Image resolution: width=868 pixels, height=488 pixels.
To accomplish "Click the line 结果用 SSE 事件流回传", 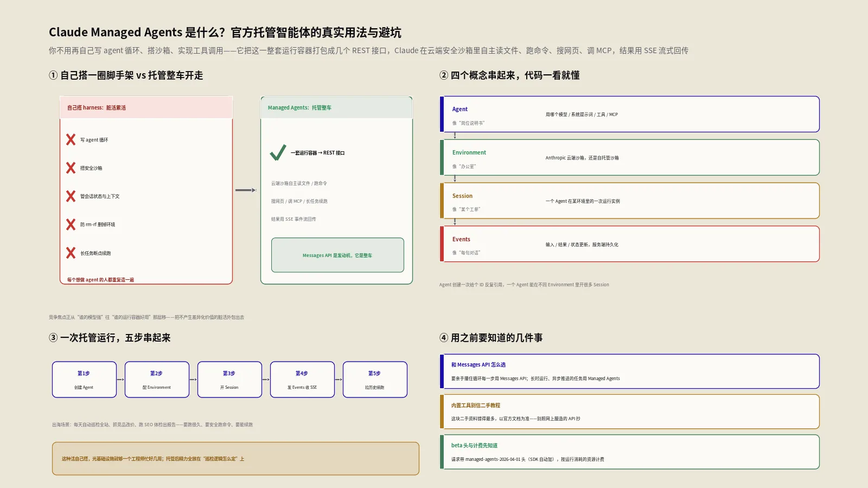I will (293, 219).
